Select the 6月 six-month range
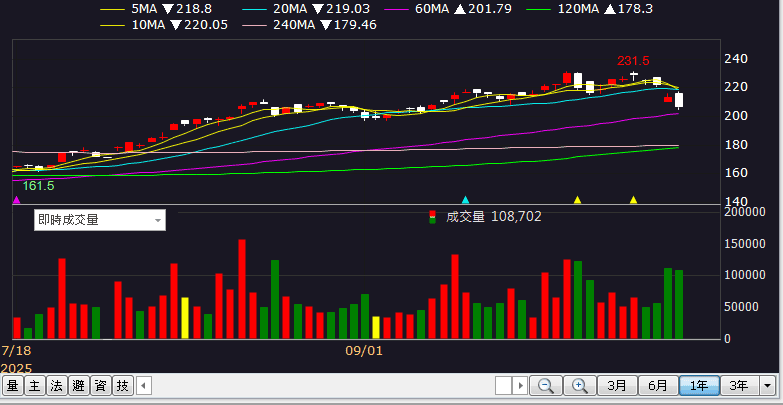Screen dimensions: 783x405 click(657, 385)
